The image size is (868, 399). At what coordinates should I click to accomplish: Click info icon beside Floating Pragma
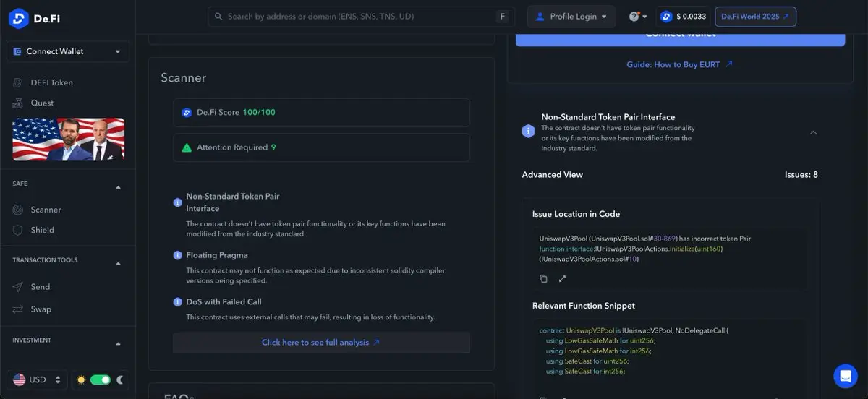(x=177, y=255)
